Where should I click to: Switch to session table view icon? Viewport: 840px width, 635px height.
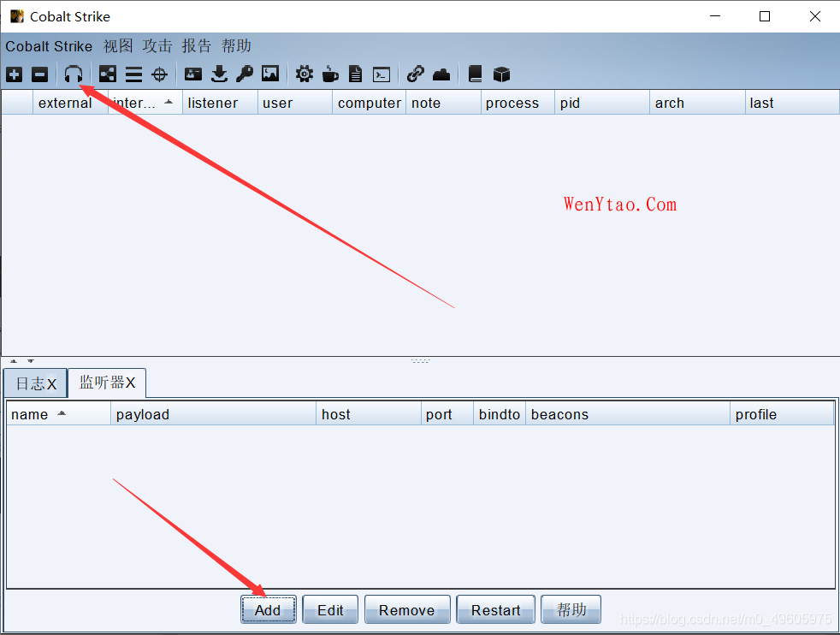tap(133, 74)
